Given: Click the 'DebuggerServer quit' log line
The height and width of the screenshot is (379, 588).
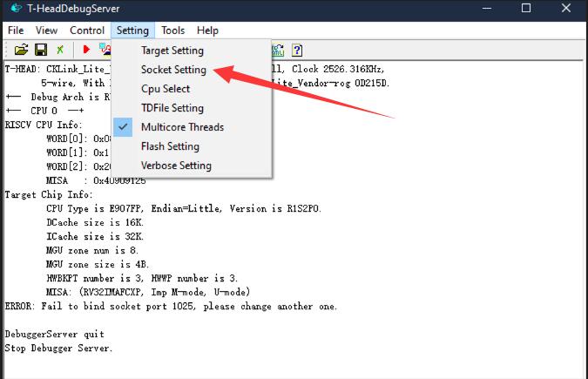Looking at the screenshot, I should click(54, 335).
